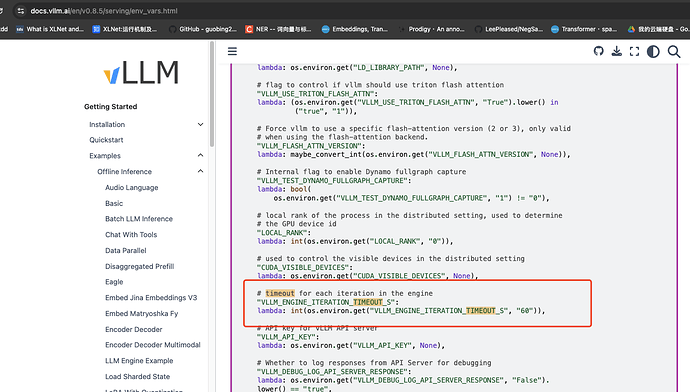Collapse the Examples section chevron
690x392 pixels.
click(200, 155)
